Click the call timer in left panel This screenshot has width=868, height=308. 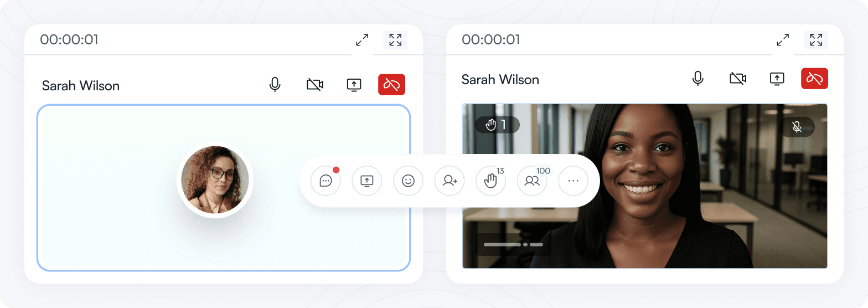point(69,40)
